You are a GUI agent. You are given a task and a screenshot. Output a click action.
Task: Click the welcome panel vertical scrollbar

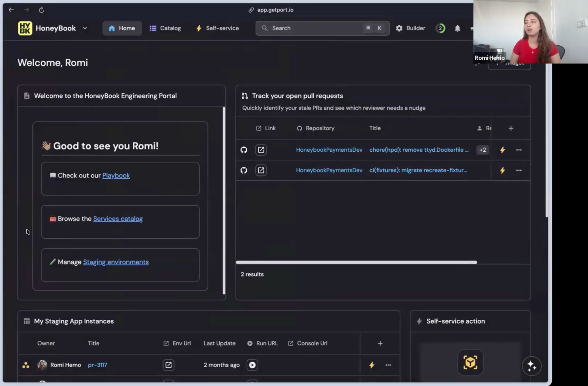tap(224, 200)
